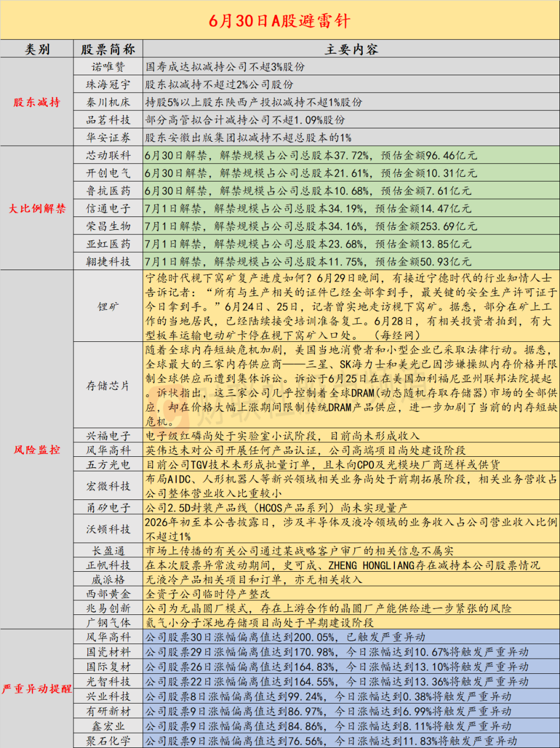560x748 pixels.
Task: Click the "严重异动提醒" category cell
Action: (37, 689)
